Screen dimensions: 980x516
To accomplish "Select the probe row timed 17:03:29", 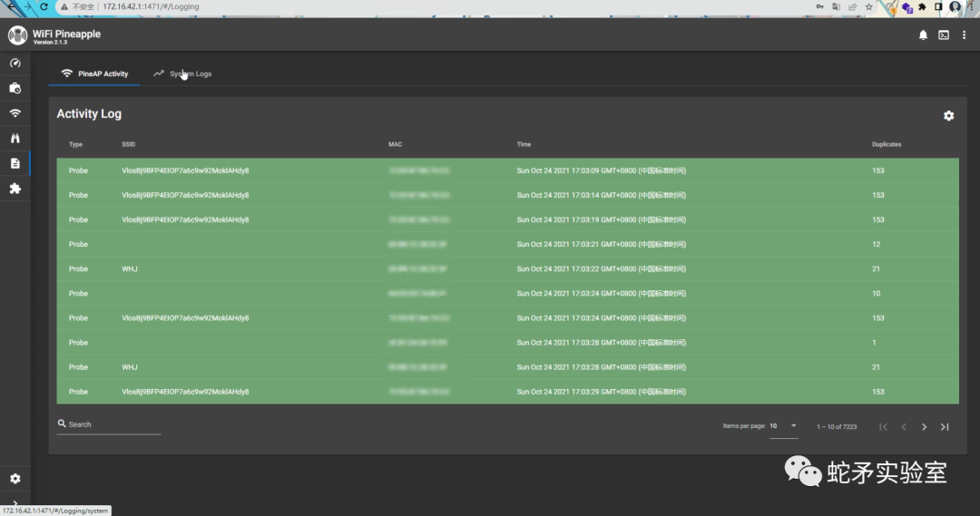I will coord(507,392).
